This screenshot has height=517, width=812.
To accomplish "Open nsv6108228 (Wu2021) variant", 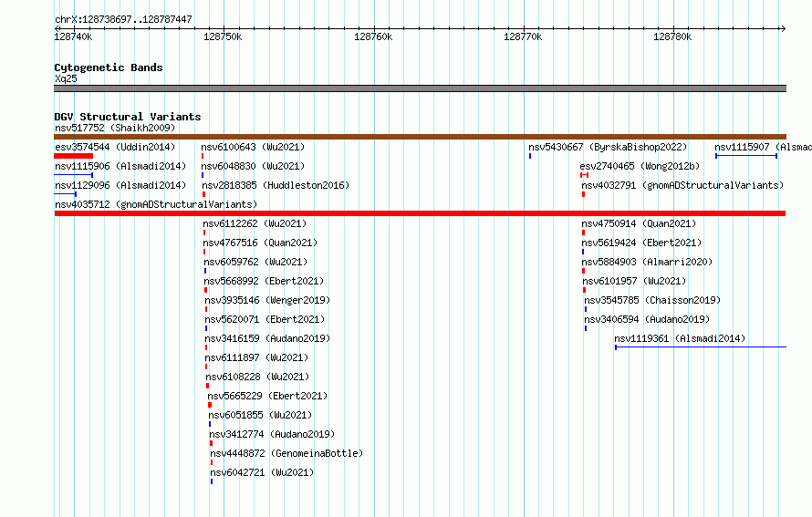I will click(257, 377).
